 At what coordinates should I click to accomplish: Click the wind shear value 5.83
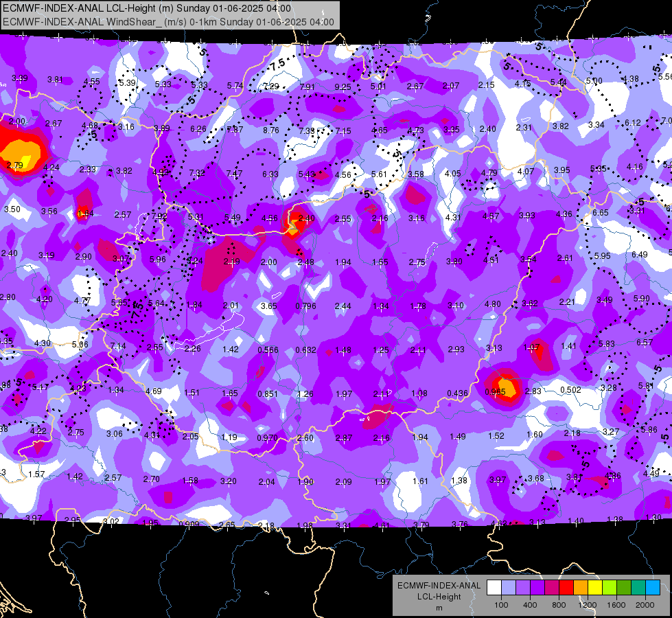tap(606, 344)
